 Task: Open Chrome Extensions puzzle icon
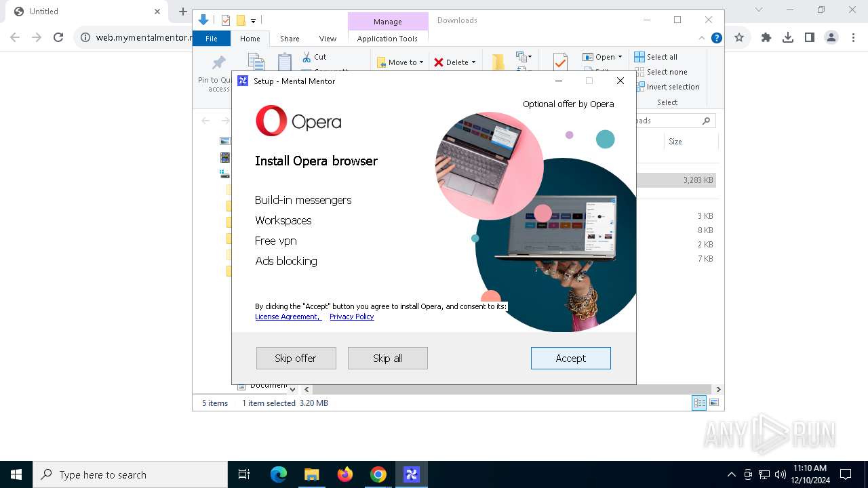pos(766,38)
